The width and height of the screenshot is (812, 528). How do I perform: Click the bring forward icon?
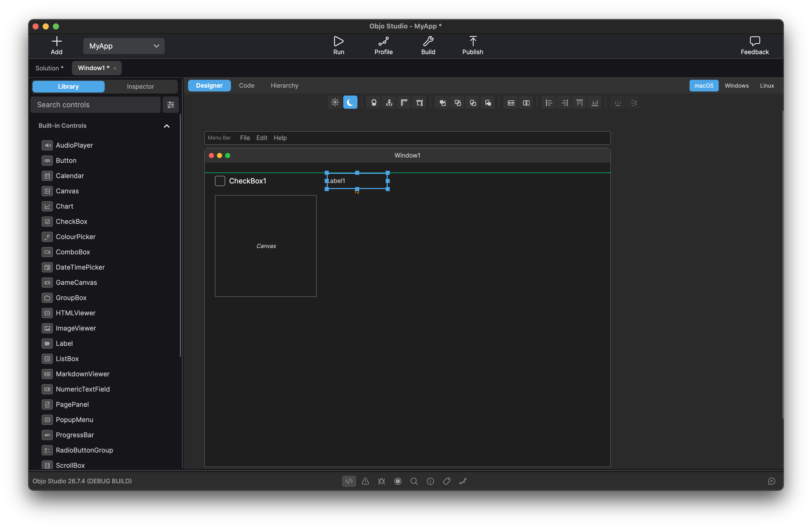[458, 103]
